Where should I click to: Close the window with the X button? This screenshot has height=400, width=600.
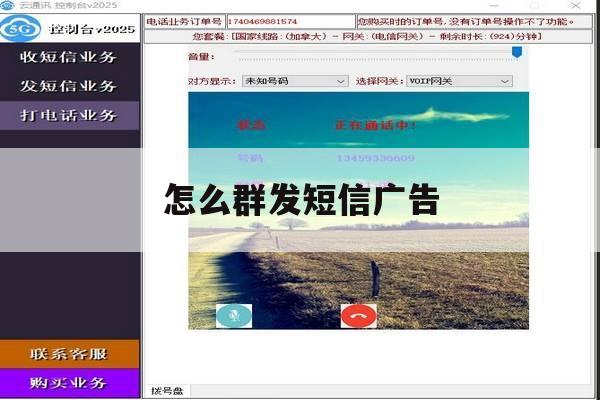[576, 5]
